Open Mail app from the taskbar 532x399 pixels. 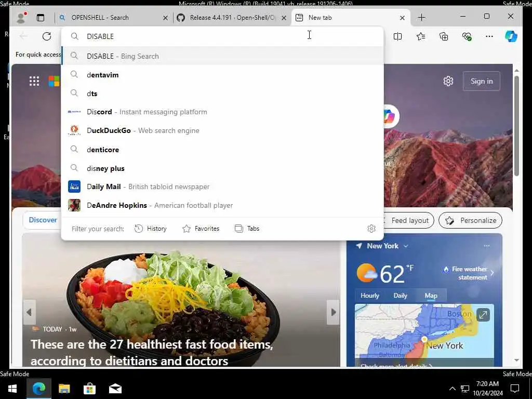click(115, 389)
